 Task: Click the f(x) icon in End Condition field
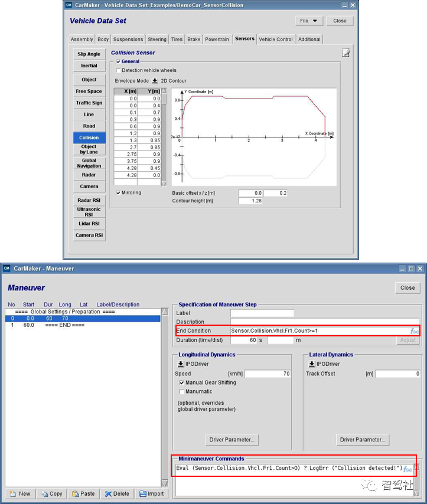[414, 330]
